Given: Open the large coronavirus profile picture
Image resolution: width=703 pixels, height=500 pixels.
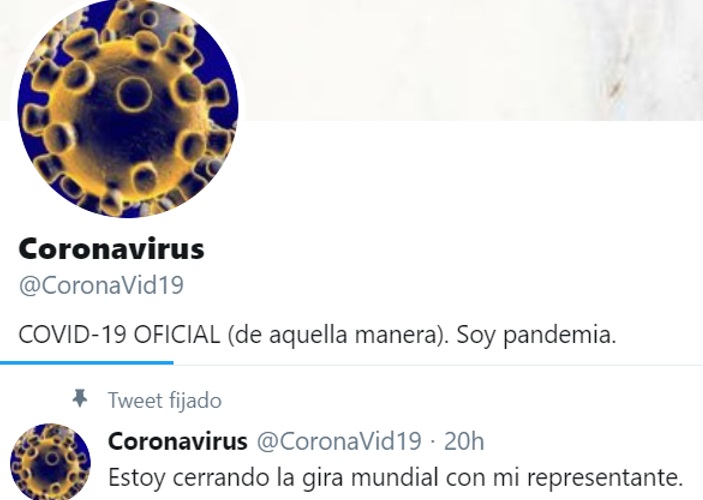Looking at the screenshot, I should coord(128,107).
